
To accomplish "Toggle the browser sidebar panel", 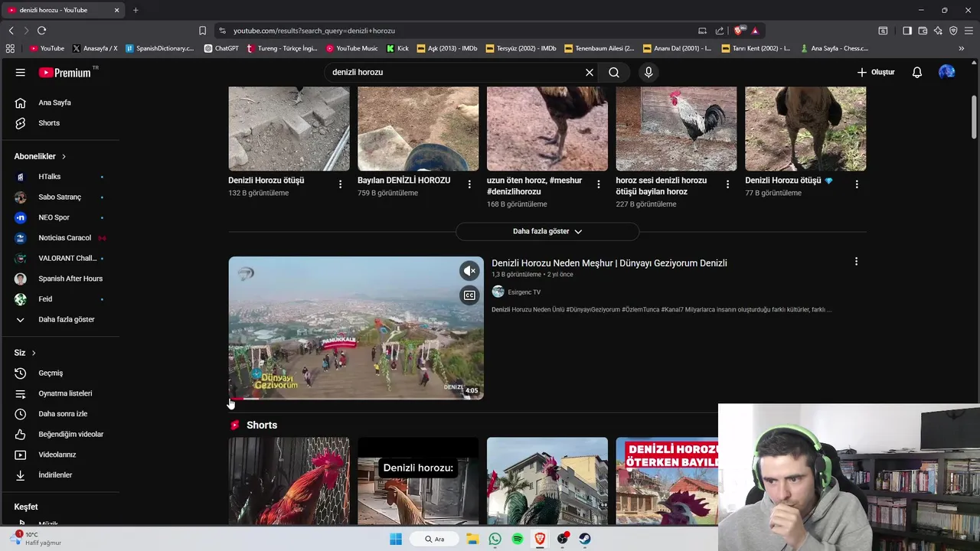I will 907,31.
